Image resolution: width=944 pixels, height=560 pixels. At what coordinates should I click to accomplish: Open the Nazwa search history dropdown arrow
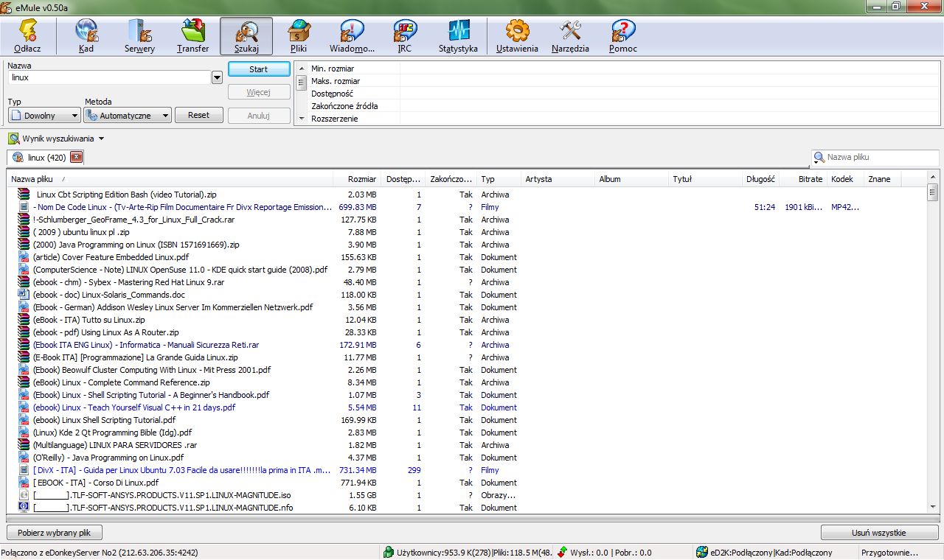click(217, 77)
